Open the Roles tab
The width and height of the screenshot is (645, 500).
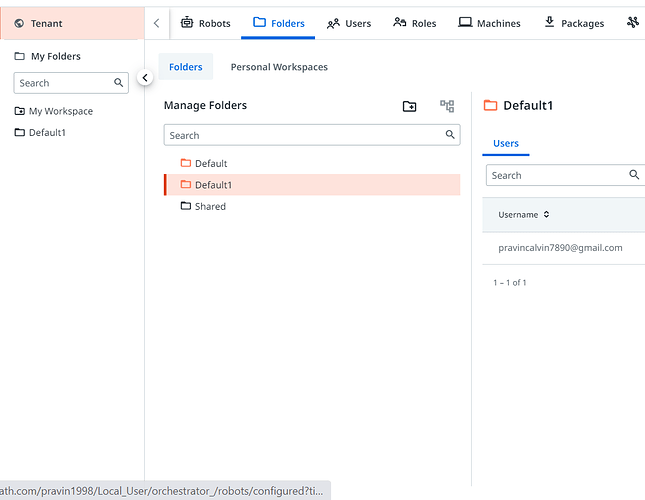tap(415, 23)
